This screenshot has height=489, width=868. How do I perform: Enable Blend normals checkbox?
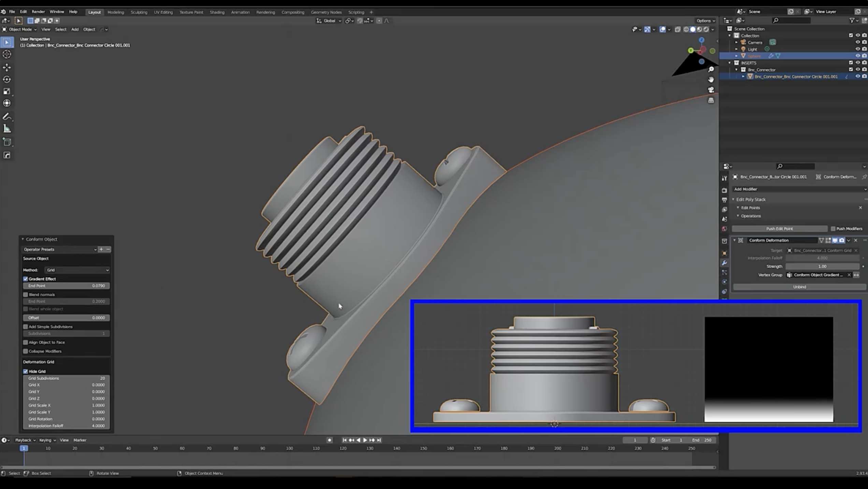(x=26, y=295)
